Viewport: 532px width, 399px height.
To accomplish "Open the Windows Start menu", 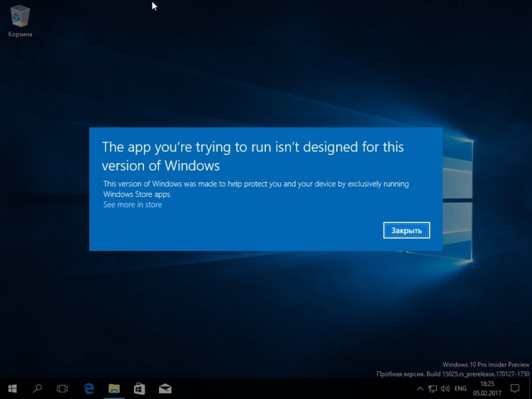I will click(x=13, y=388).
